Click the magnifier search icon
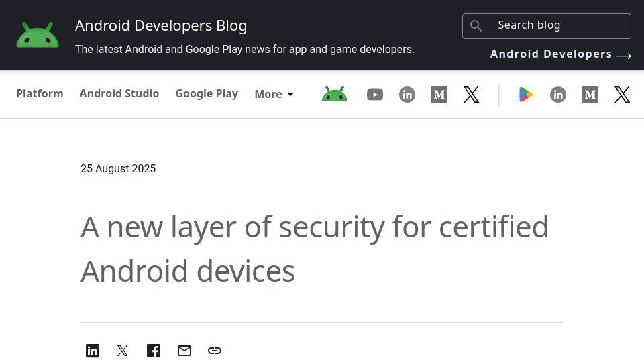The height and width of the screenshot is (362, 644). pyautogui.click(x=476, y=26)
